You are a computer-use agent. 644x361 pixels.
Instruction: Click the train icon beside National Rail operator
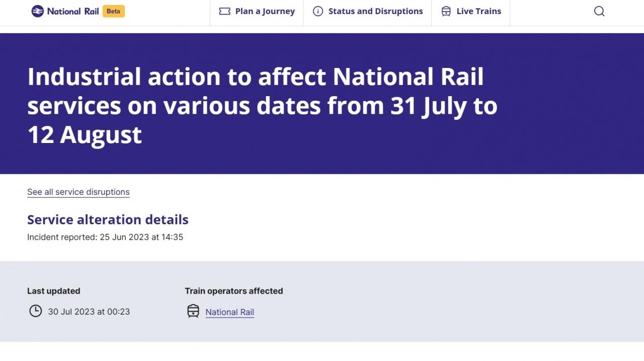pyautogui.click(x=193, y=311)
